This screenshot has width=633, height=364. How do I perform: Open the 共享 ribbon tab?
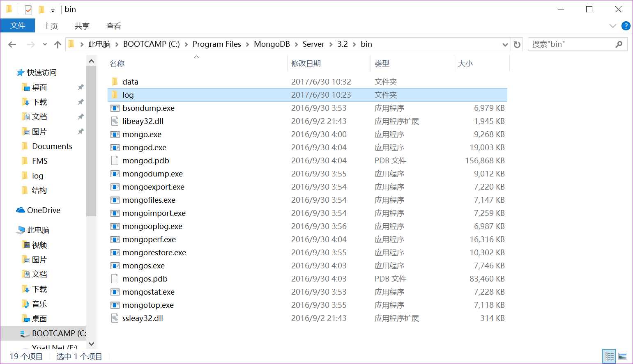pyautogui.click(x=82, y=26)
